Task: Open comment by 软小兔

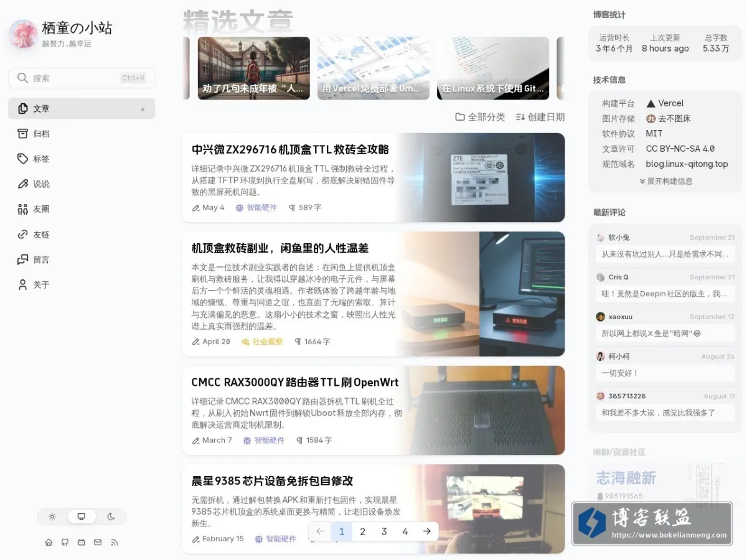Action: (x=665, y=247)
